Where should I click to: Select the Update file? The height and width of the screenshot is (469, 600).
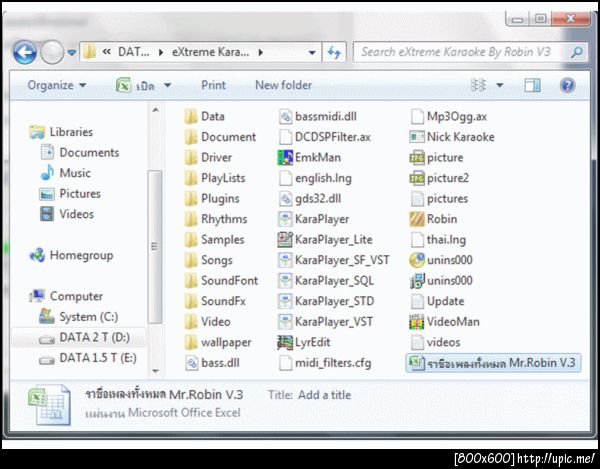(437, 301)
